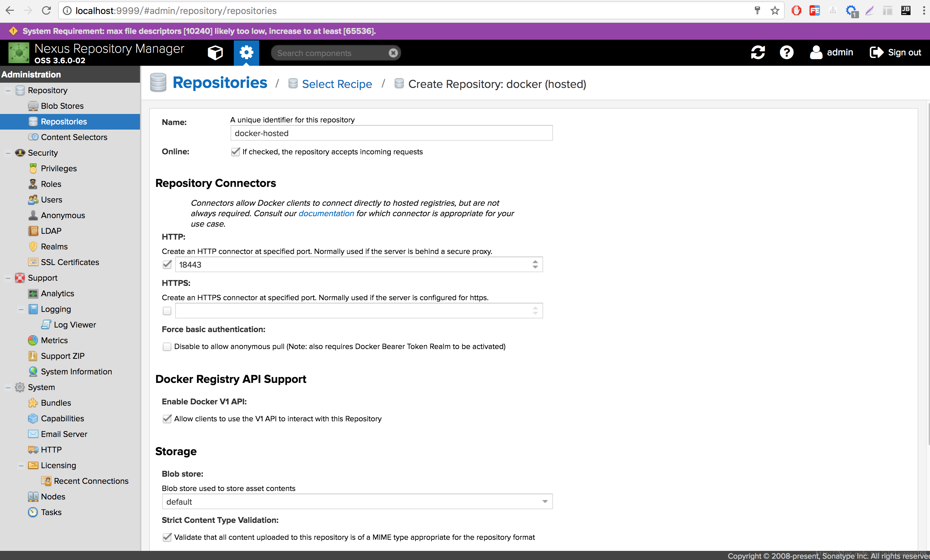The height and width of the screenshot is (560, 930).
Task: Click the admin user icon
Action: [x=816, y=52]
